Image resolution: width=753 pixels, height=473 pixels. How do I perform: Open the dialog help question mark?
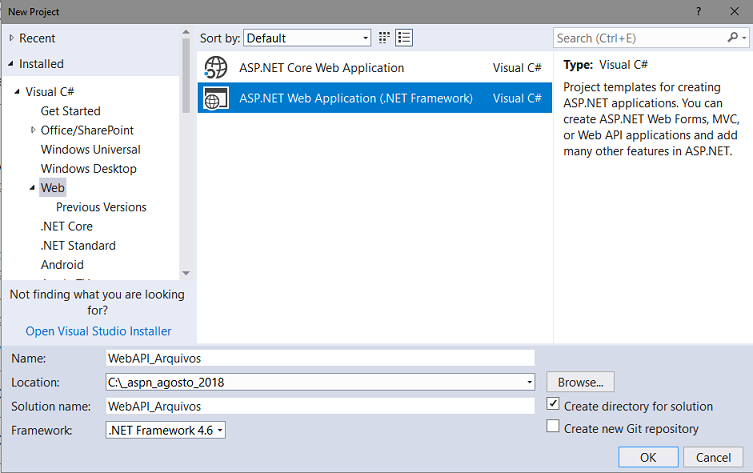pos(698,12)
